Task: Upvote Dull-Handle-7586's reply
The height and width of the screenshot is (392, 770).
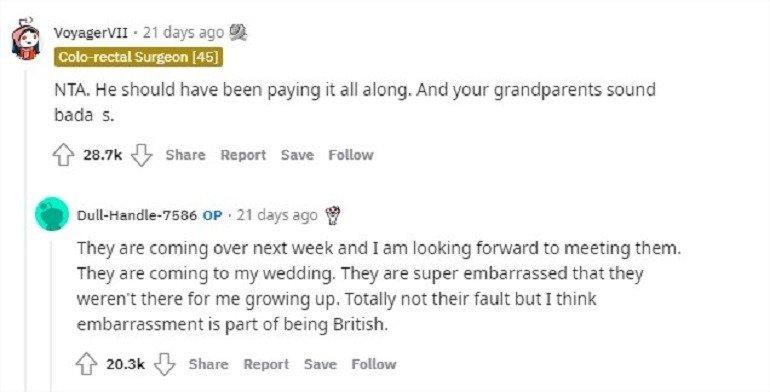Action: click(x=86, y=365)
